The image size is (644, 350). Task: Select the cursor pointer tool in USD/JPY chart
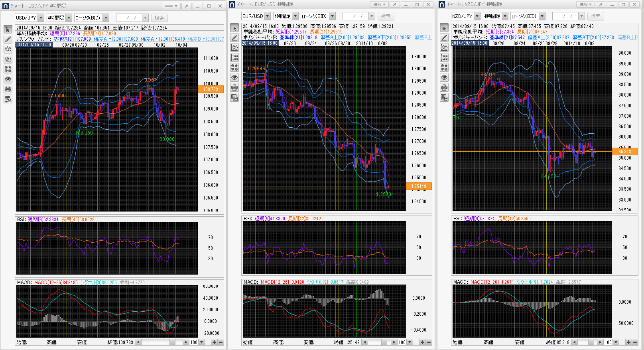(8, 30)
